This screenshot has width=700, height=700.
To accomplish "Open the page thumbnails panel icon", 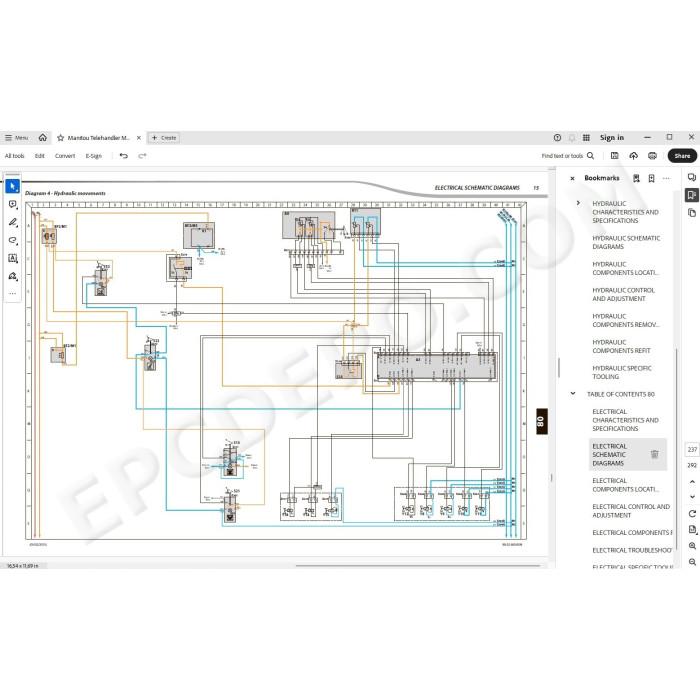I will pyautogui.click(x=692, y=213).
